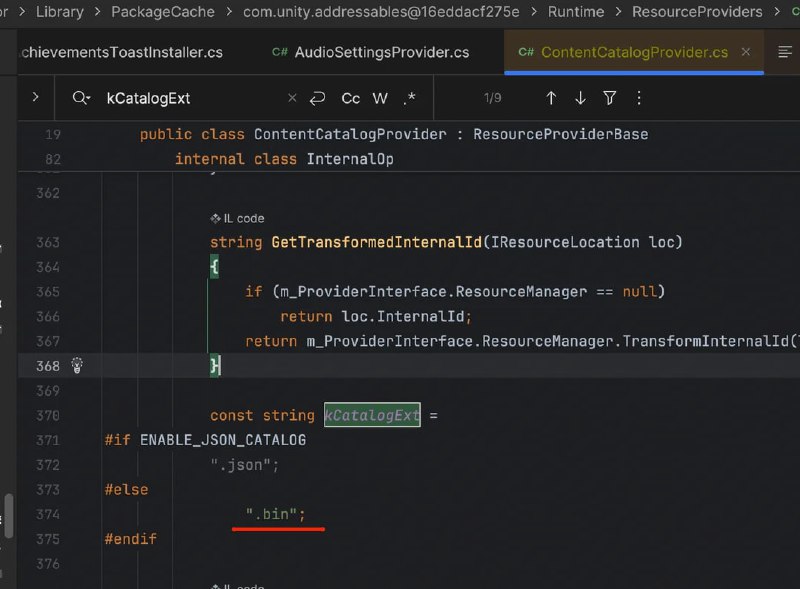Click inside the kCatalogExt search input
Screen dimensions: 800x589
coord(194,98)
